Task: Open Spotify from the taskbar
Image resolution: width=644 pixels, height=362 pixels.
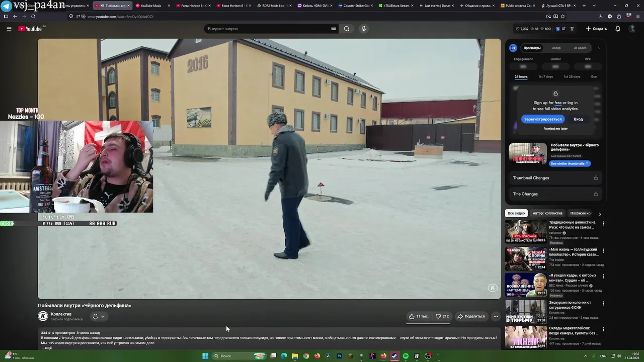Action: [x=406, y=356]
